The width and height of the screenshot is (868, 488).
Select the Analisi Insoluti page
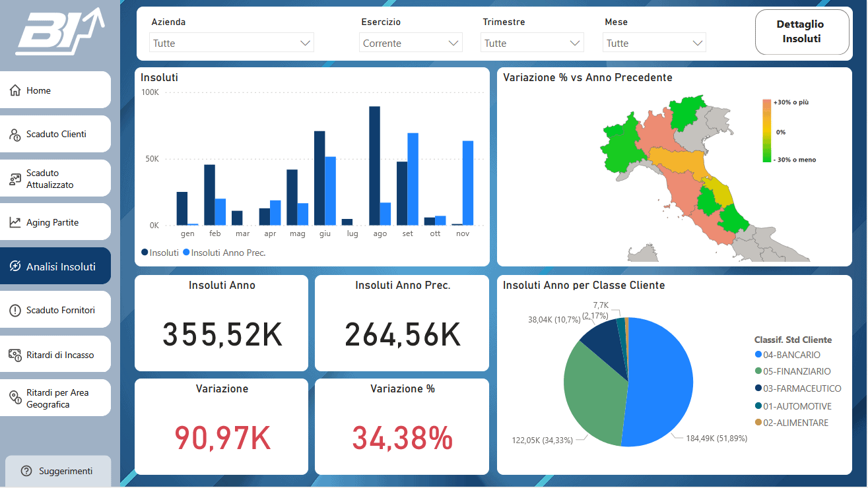55,266
